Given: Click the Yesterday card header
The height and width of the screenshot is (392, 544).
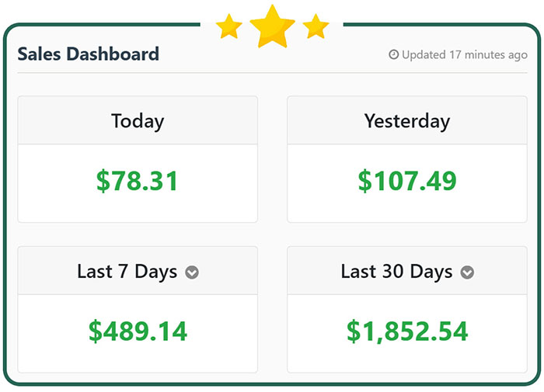Looking at the screenshot, I should click(x=407, y=121).
